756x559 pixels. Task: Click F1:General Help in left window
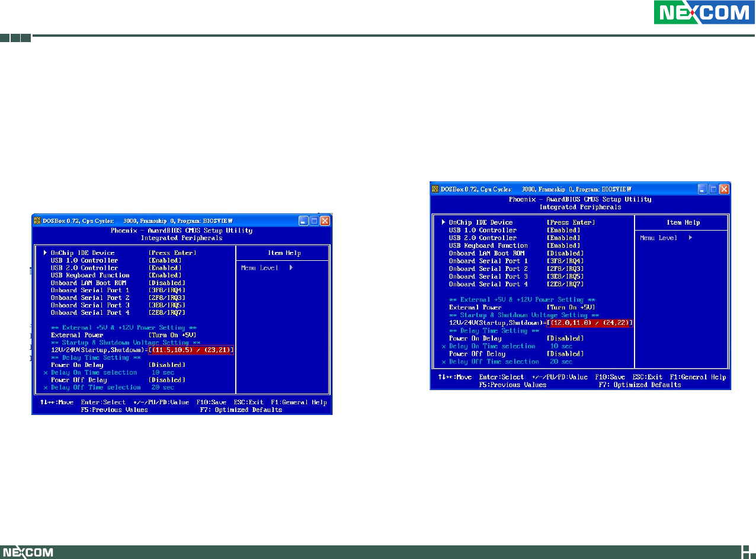pos(299,403)
